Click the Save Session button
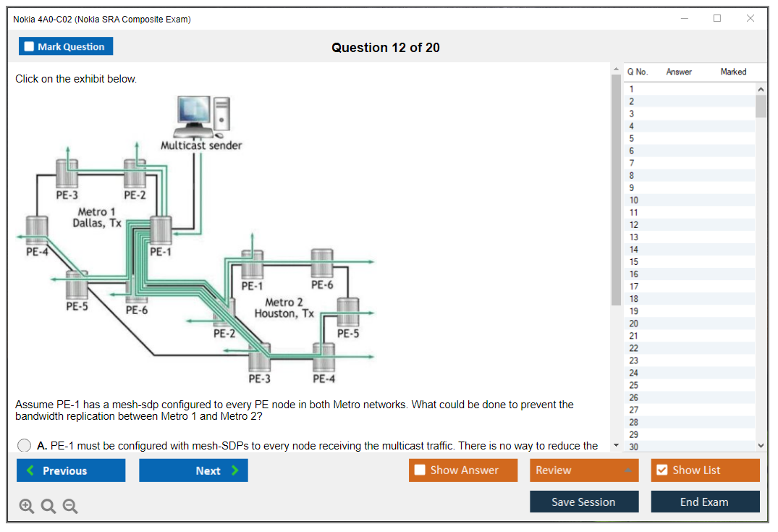 (x=583, y=502)
